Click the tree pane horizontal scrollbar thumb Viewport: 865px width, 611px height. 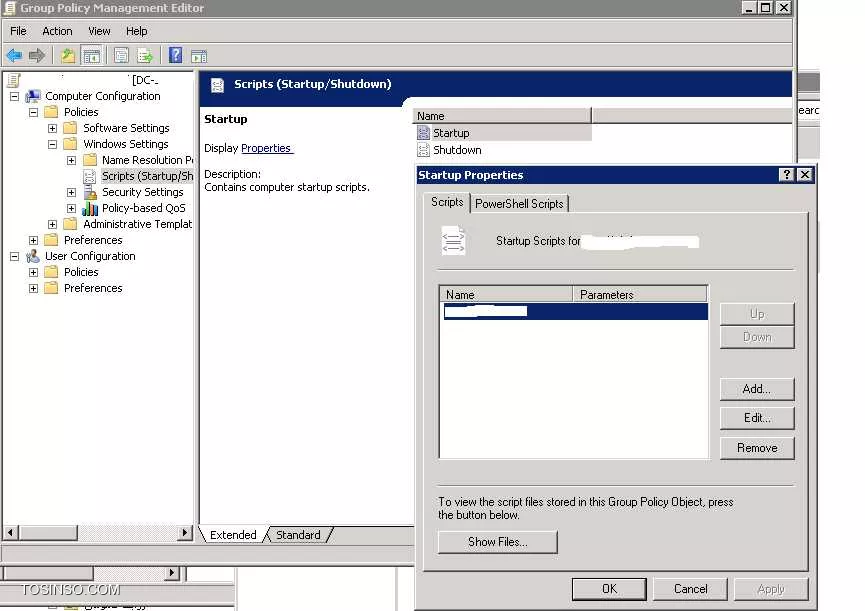point(48,533)
